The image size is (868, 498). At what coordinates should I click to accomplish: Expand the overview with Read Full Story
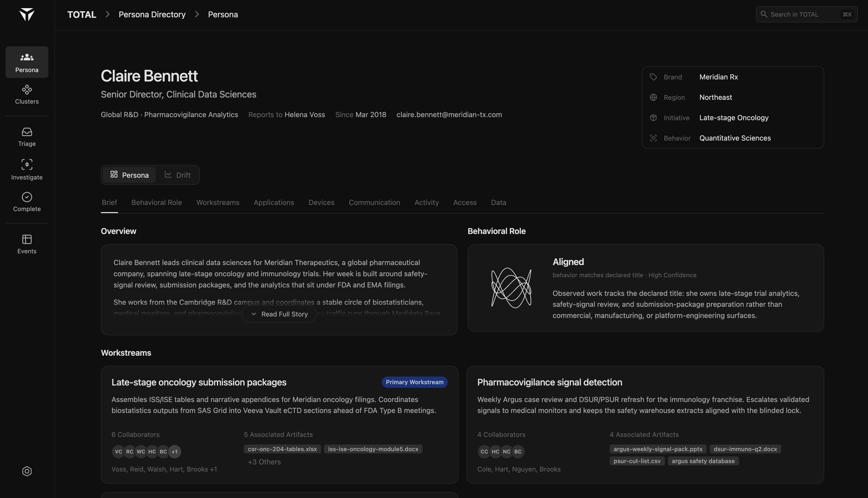(279, 314)
